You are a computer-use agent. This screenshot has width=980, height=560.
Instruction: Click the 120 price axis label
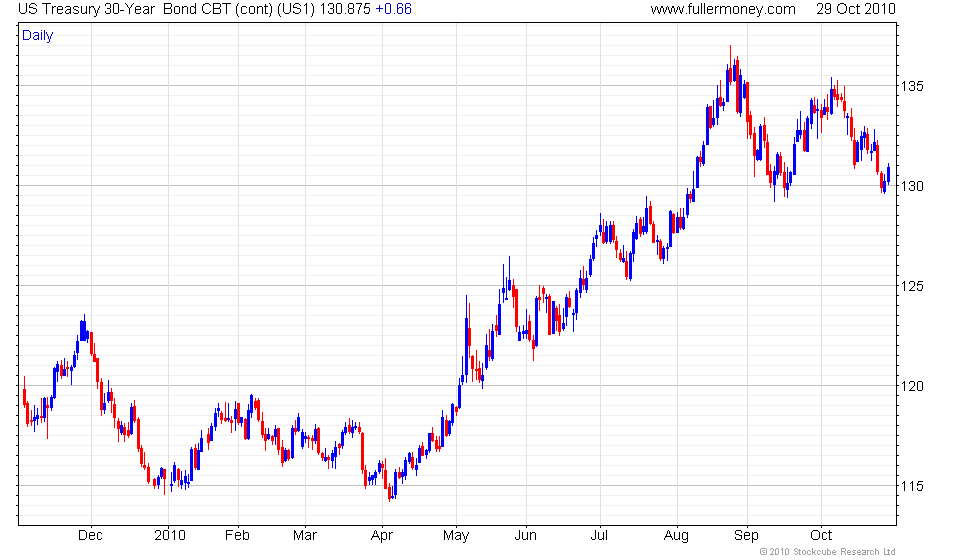pyautogui.click(x=912, y=386)
